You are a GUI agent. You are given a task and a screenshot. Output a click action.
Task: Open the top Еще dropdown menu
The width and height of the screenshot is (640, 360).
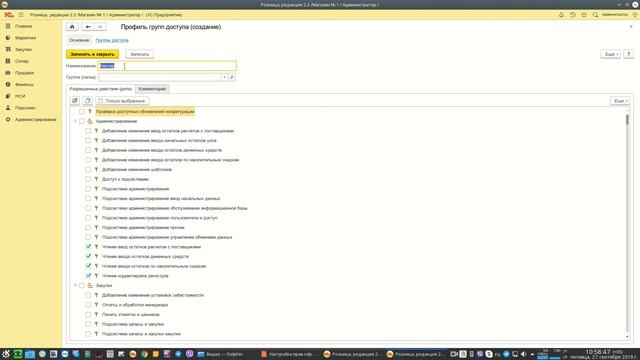(610, 54)
